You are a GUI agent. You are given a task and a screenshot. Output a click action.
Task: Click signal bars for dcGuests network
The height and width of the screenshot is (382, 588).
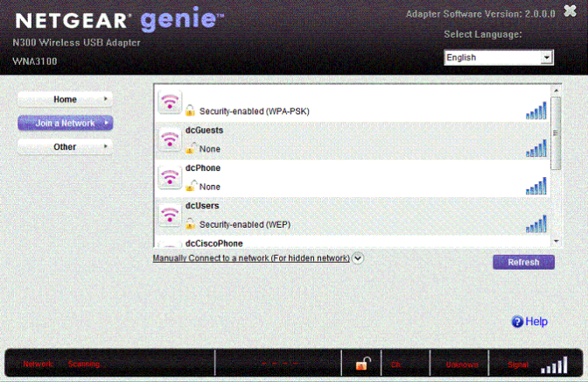(535, 148)
